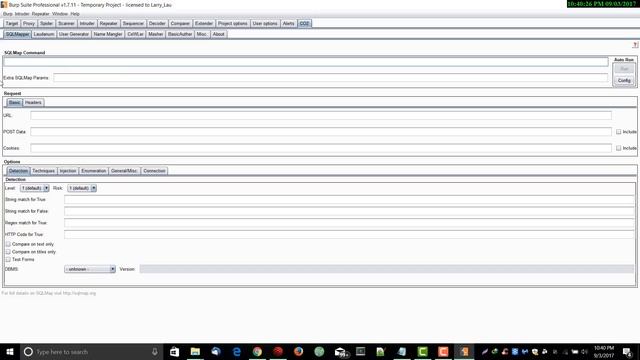Open the sqlmap.org link
This screenshot has width=640, height=360.
[x=79, y=293]
